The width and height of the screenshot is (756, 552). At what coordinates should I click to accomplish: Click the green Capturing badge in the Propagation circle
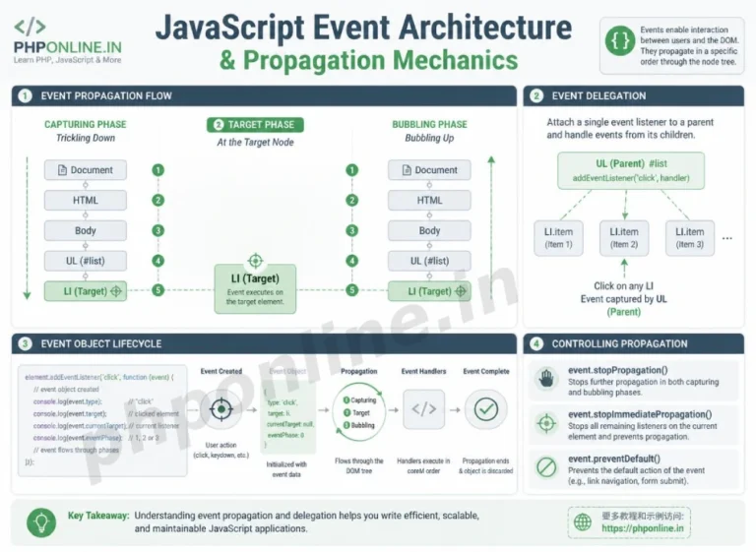pyautogui.click(x=346, y=400)
